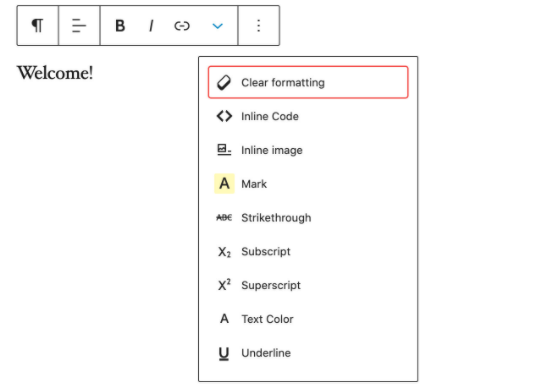
Task: Click into the Welcome! paragraph text
Action: 55,73
